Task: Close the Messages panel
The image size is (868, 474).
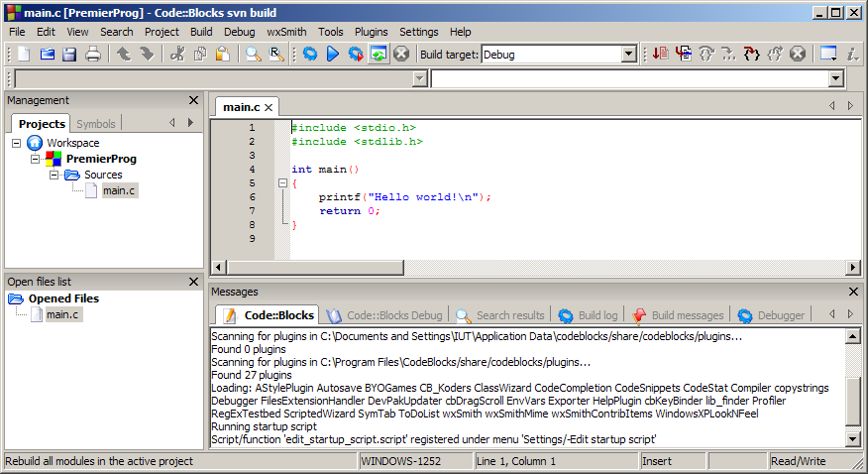Action: click(853, 292)
